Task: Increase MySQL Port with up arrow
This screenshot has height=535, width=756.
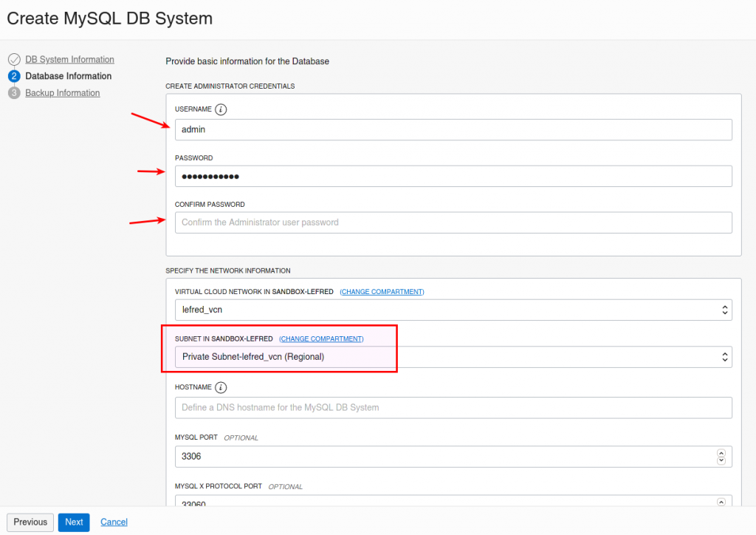Action: (x=721, y=453)
